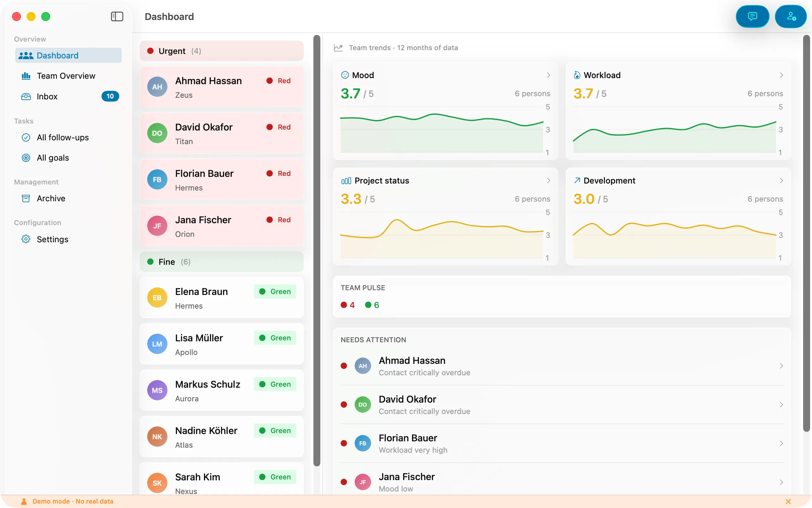Click Lisa Müller's LM avatar
The width and height of the screenshot is (812, 508).
[x=157, y=344]
